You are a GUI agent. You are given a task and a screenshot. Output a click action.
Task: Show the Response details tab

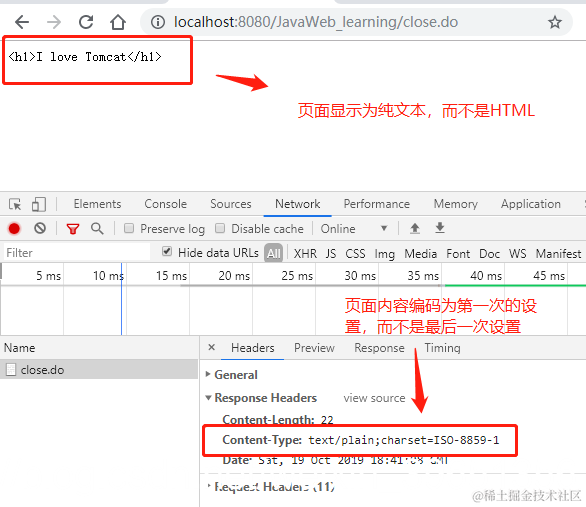[x=379, y=347]
